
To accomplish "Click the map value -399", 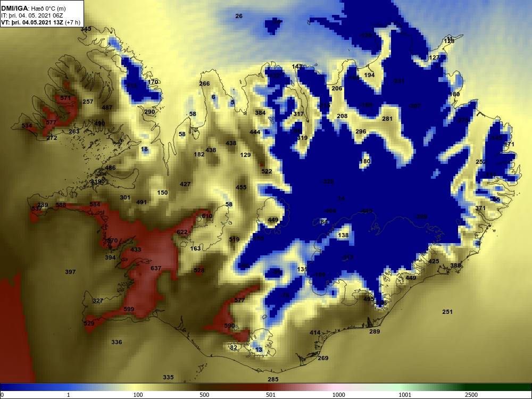I will pyautogui.click(x=421, y=217).
